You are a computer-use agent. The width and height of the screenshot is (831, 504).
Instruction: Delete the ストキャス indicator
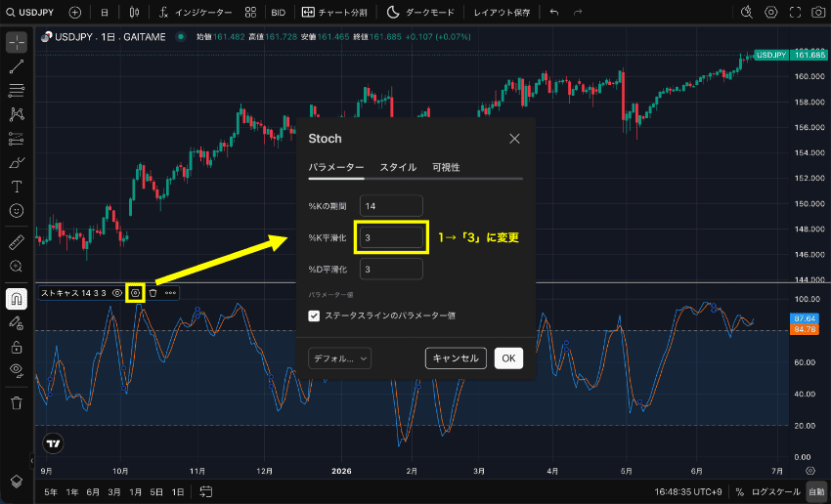(153, 293)
